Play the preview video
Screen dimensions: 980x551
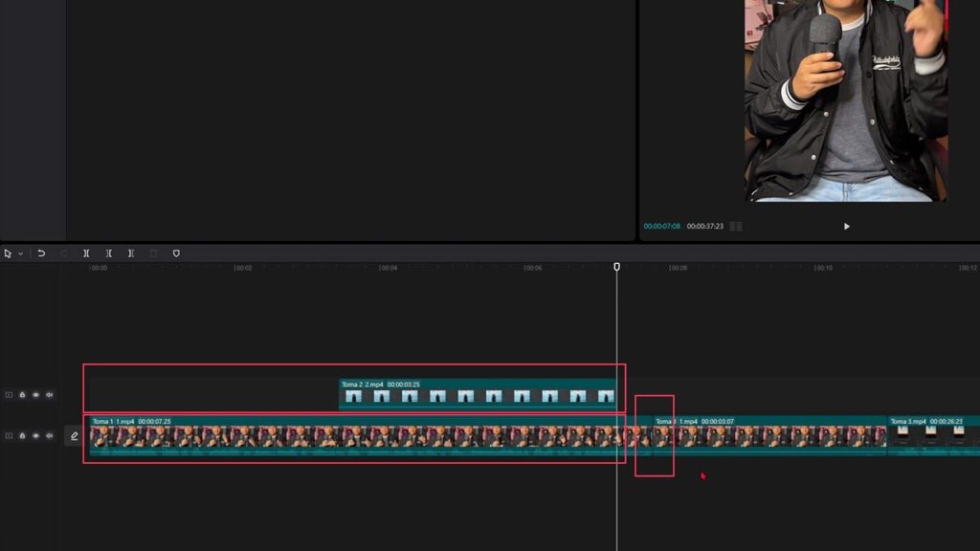coord(847,226)
